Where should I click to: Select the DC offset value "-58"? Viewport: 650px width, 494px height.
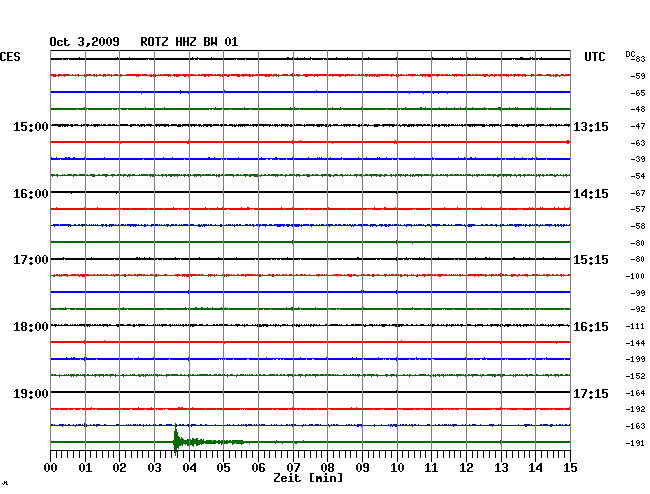click(638, 226)
